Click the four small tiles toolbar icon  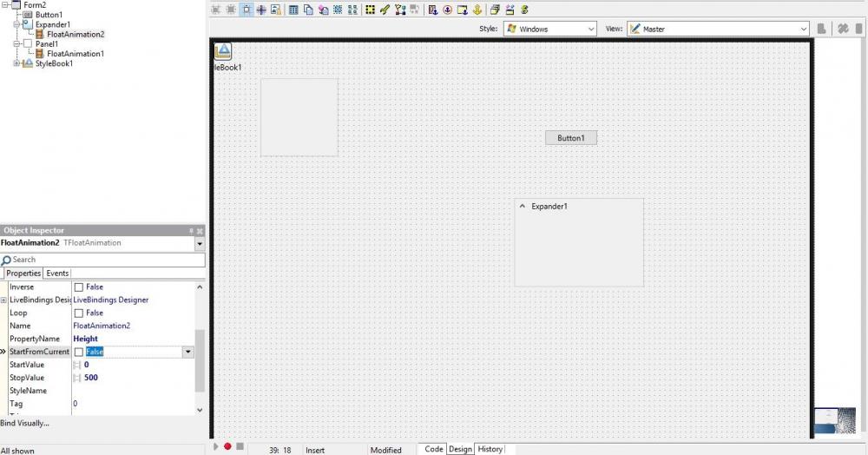pos(352,10)
